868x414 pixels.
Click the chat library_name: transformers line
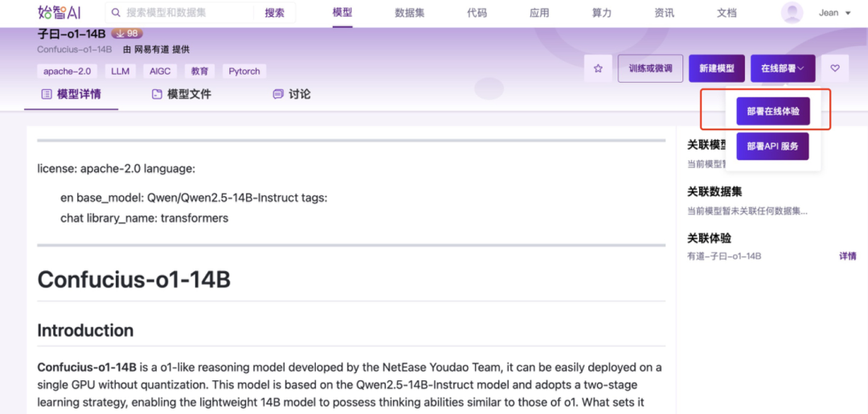(x=145, y=218)
